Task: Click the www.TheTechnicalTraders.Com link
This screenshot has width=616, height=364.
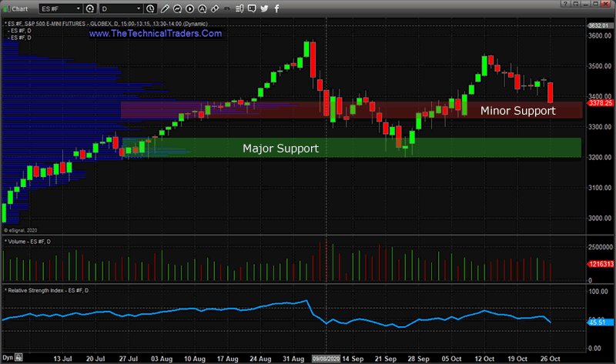Action: click(x=156, y=34)
